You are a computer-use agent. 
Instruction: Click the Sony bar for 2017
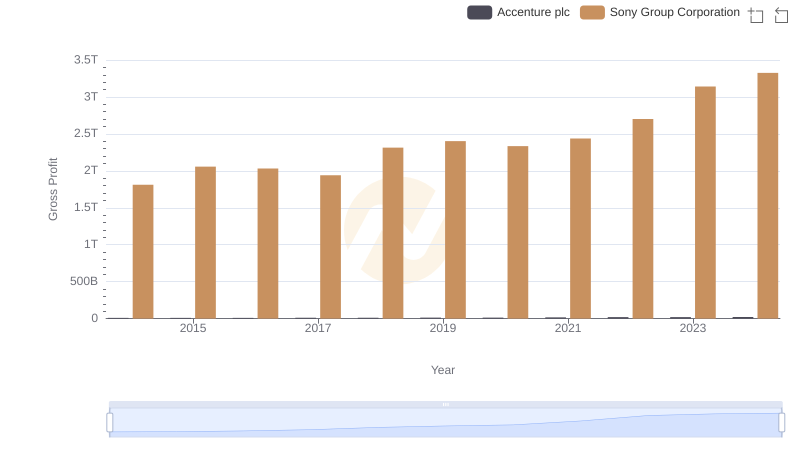point(330,247)
